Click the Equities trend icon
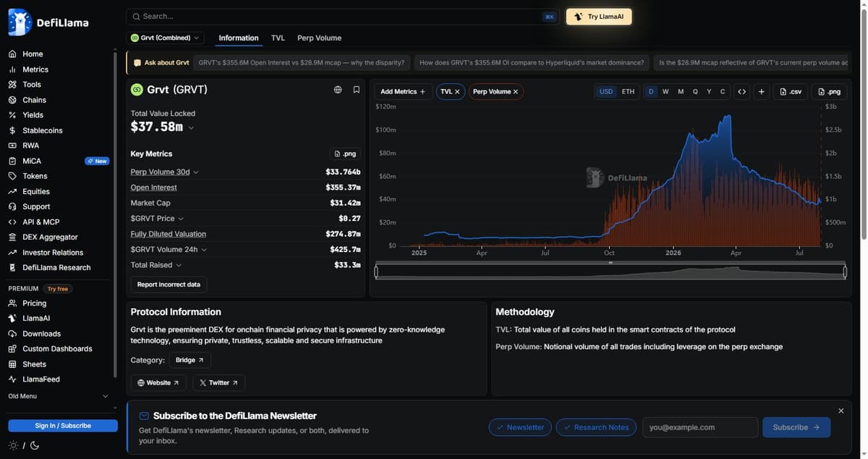The image size is (868, 459). [12, 192]
